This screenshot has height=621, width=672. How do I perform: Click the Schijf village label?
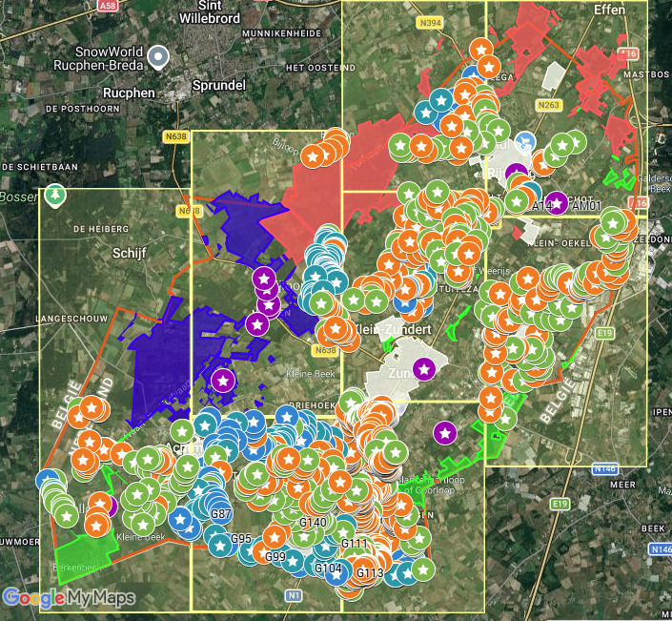point(130,253)
